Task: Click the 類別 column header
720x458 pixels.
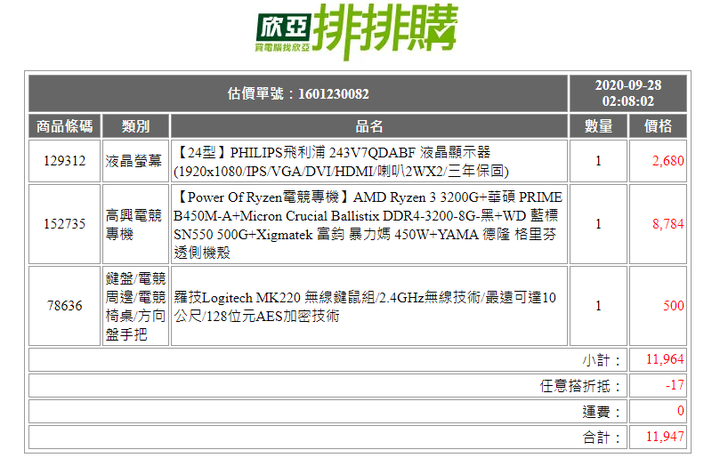Action: [135, 126]
